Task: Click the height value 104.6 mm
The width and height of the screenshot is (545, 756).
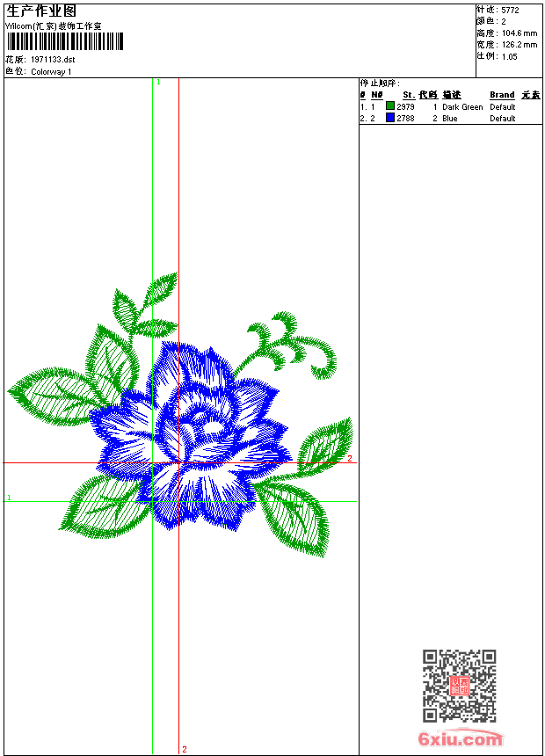Action: click(x=520, y=33)
